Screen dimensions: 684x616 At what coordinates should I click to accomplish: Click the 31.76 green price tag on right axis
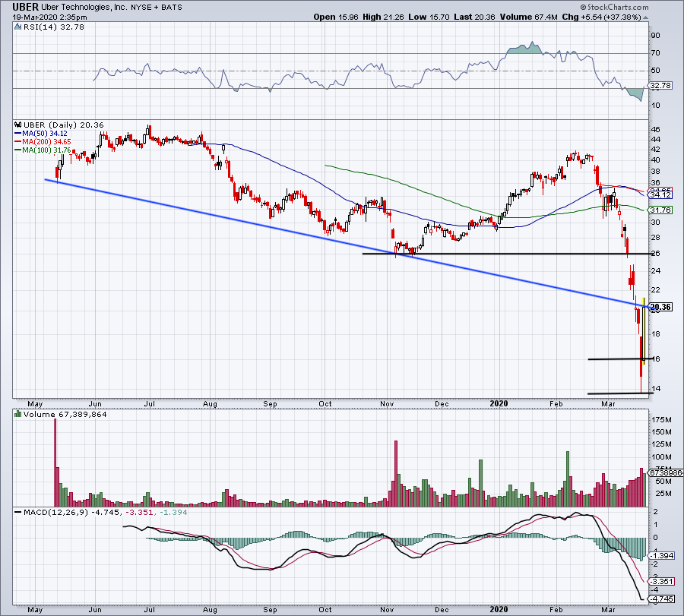(660, 210)
